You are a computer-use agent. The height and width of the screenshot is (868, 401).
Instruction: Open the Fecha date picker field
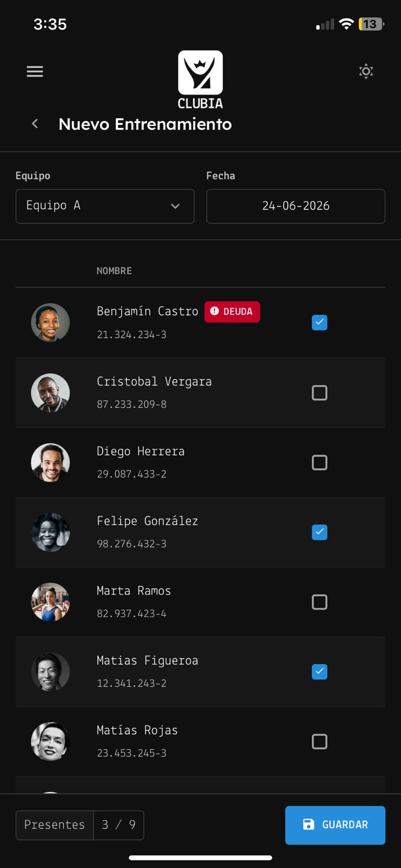296,206
